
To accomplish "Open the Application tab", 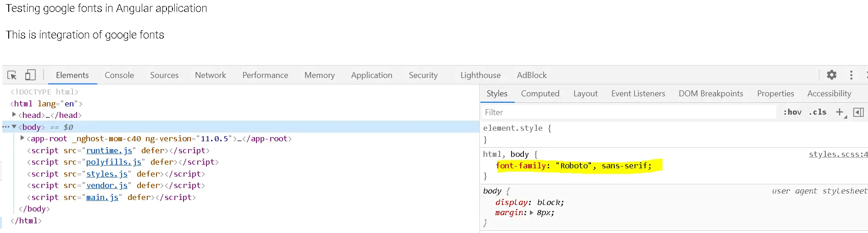I will click(372, 75).
